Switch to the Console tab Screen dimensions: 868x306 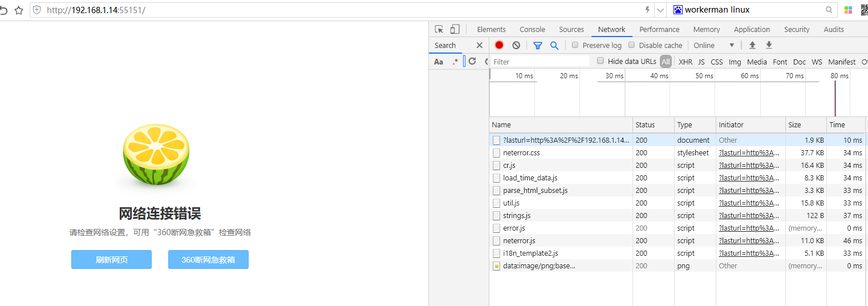point(532,29)
